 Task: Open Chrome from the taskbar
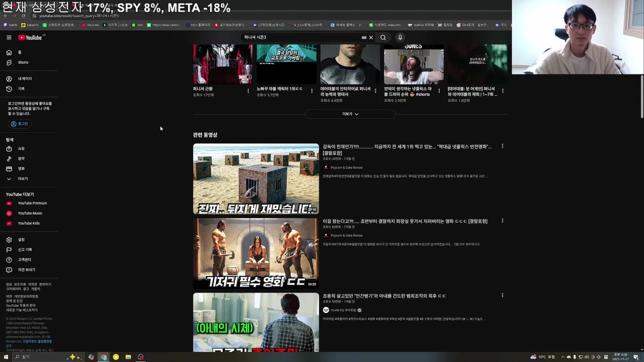pos(104,357)
